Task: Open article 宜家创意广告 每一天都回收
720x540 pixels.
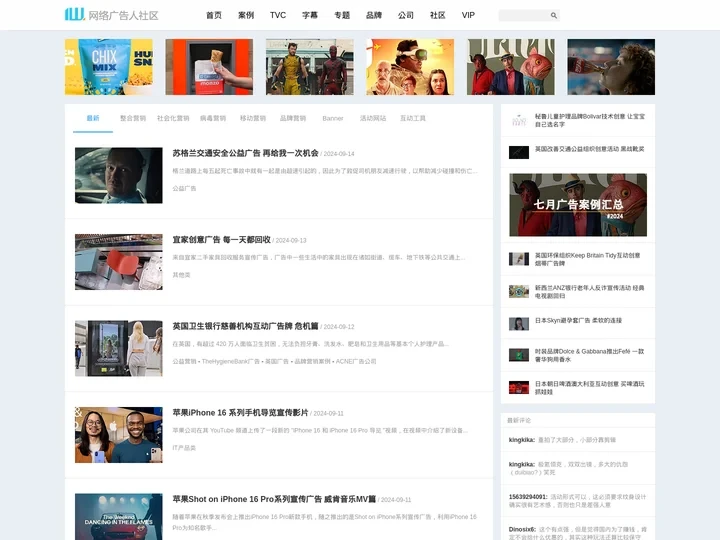Action: (221, 240)
